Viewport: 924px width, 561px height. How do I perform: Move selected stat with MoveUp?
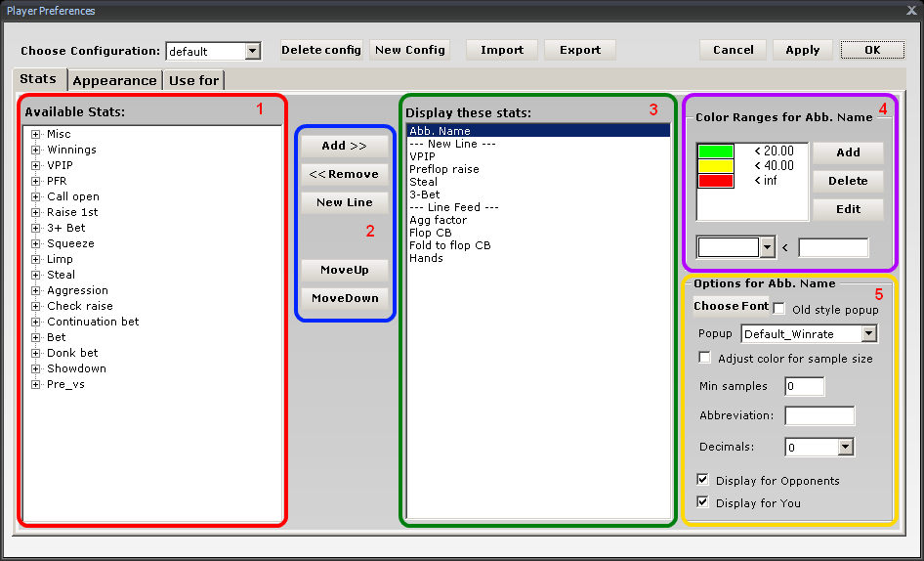click(x=345, y=270)
